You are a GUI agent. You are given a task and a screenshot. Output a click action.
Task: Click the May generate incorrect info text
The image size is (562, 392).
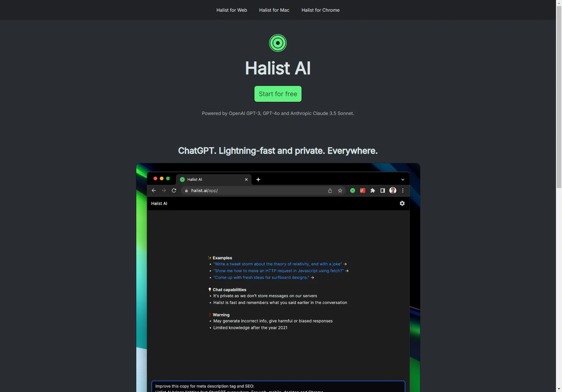pos(273,321)
